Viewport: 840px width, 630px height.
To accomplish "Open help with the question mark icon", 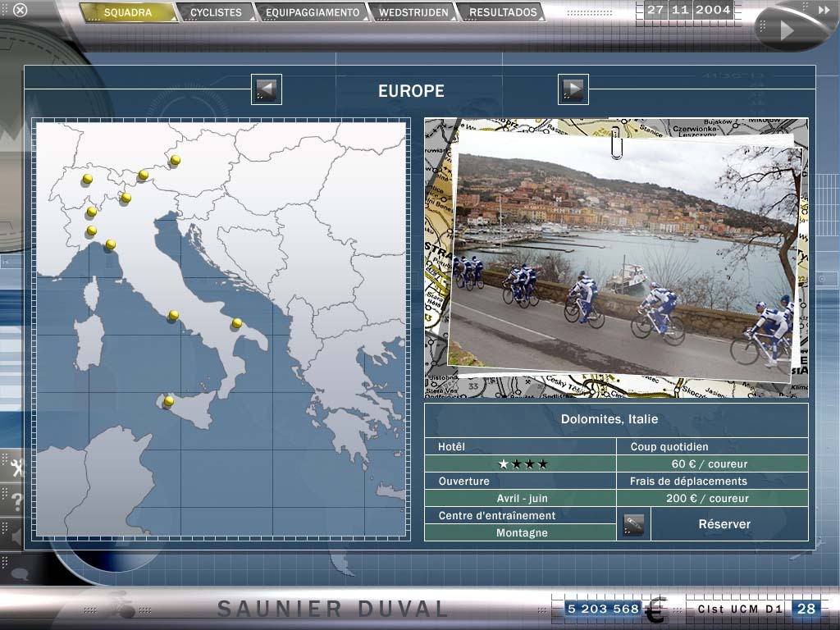I will [x=15, y=502].
